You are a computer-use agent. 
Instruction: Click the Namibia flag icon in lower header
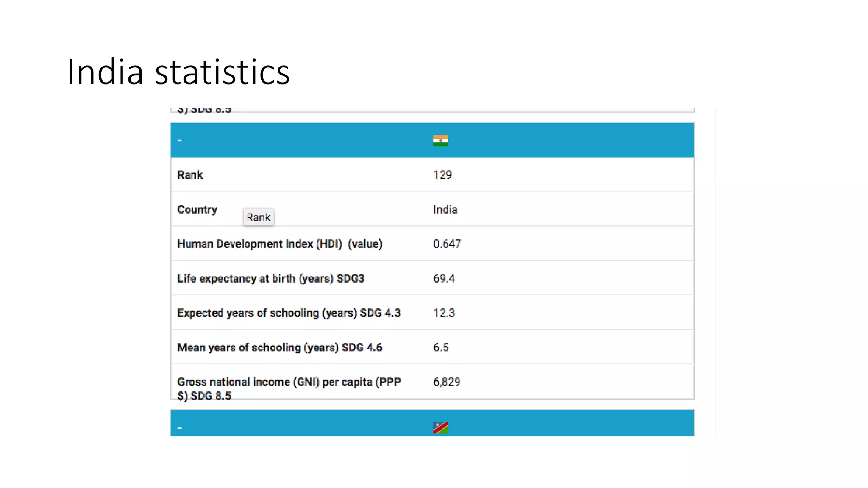click(440, 428)
